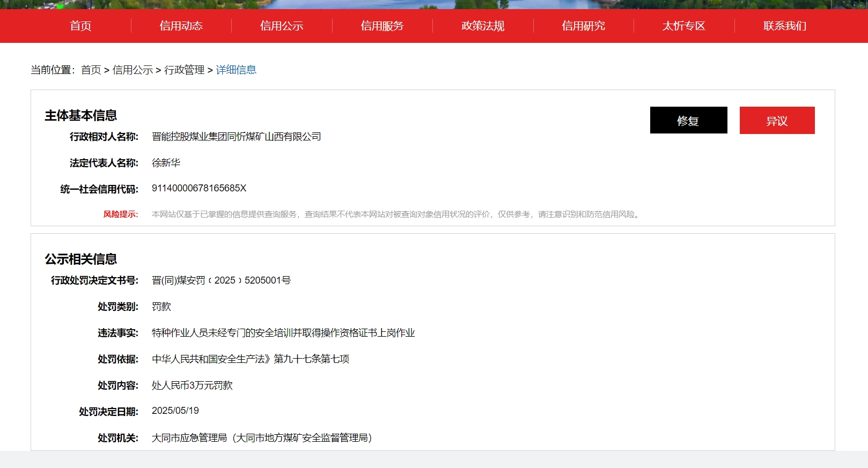Screen dimensions: 868x468
Task: Click the 公示相关信息 section heading
Action: (80, 259)
